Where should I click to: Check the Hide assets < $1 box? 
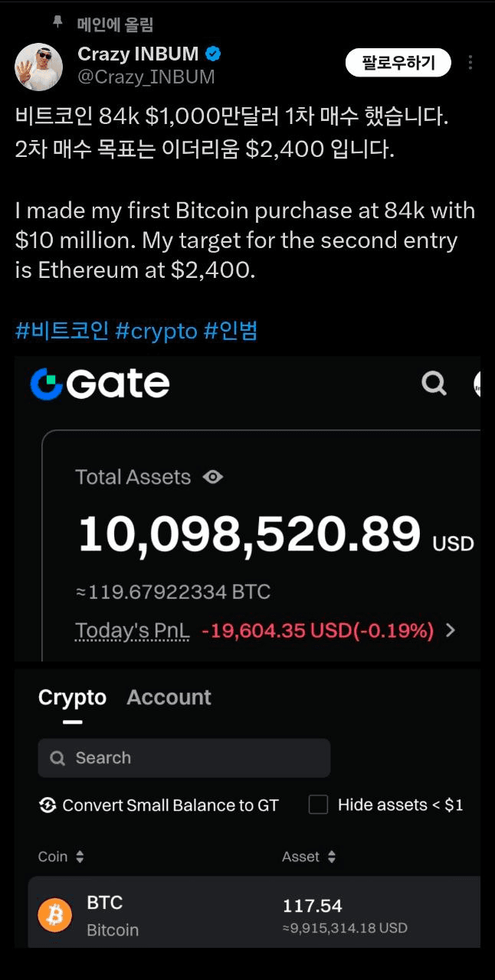tap(318, 805)
